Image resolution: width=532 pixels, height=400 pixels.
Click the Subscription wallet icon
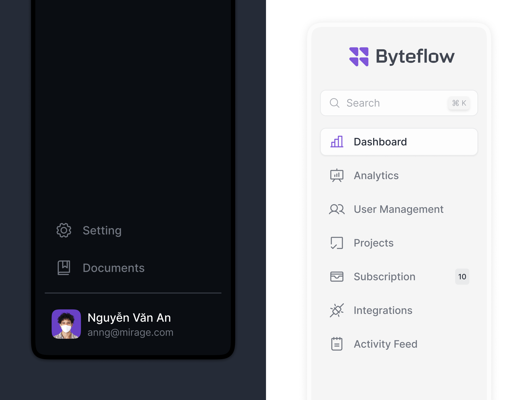point(337,277)
